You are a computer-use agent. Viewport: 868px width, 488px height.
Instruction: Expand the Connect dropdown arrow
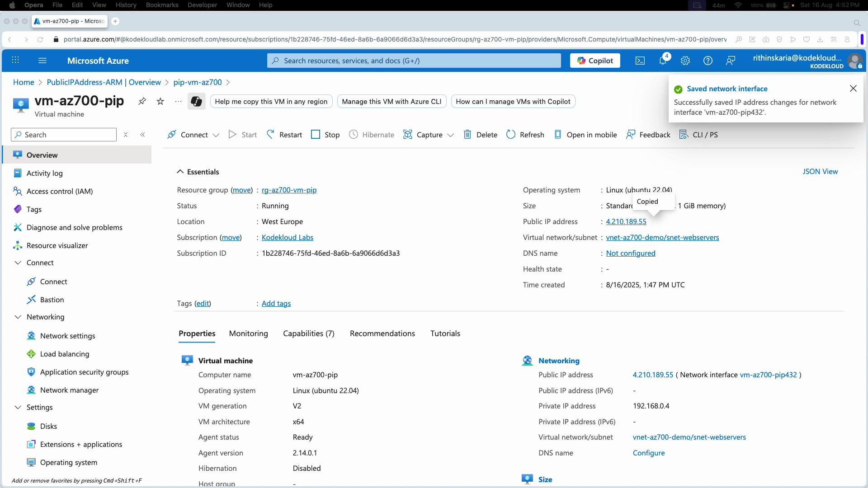click(x=216, y=135)
